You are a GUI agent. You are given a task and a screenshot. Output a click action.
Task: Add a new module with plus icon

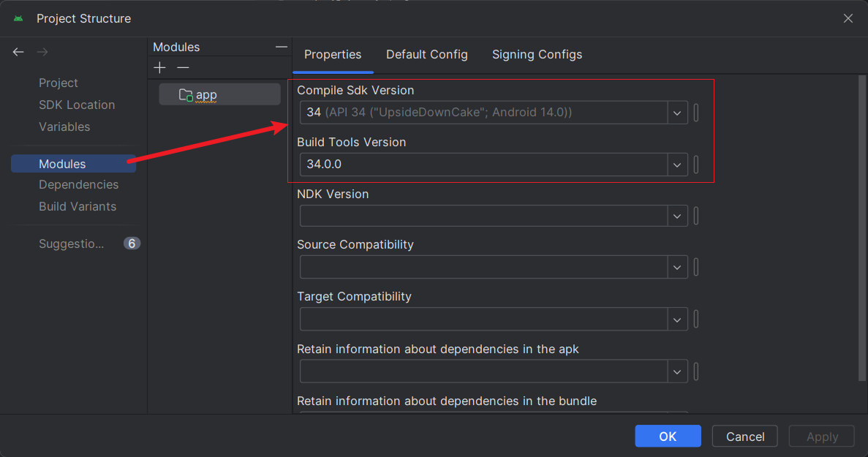pyautogui.click(x=160, y=68)
